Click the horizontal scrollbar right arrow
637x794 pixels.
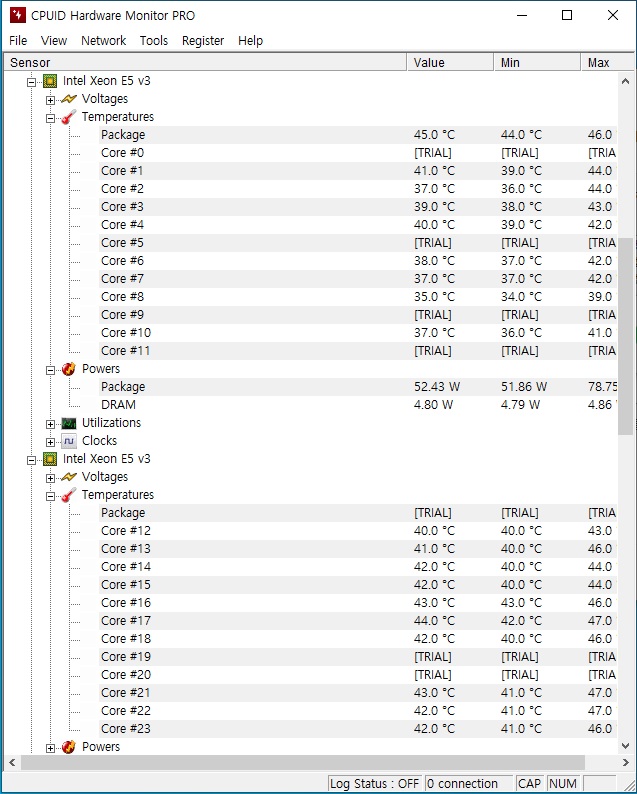pyautogui.click(x=625, y=762)
